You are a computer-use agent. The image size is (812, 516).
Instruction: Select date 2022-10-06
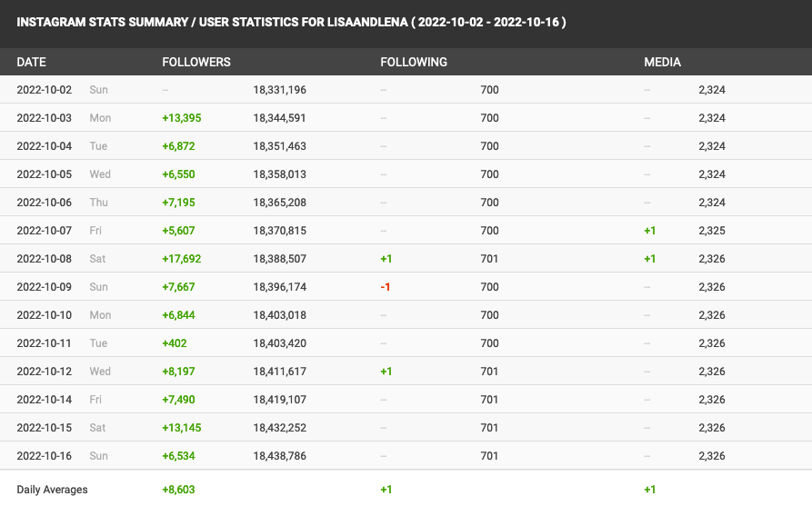[x=44, y=203]
